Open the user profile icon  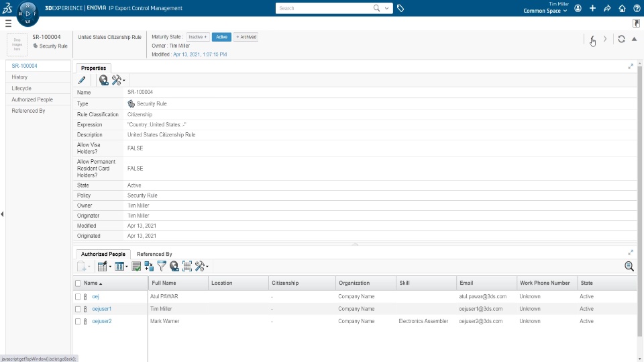(x=578, y=8)
